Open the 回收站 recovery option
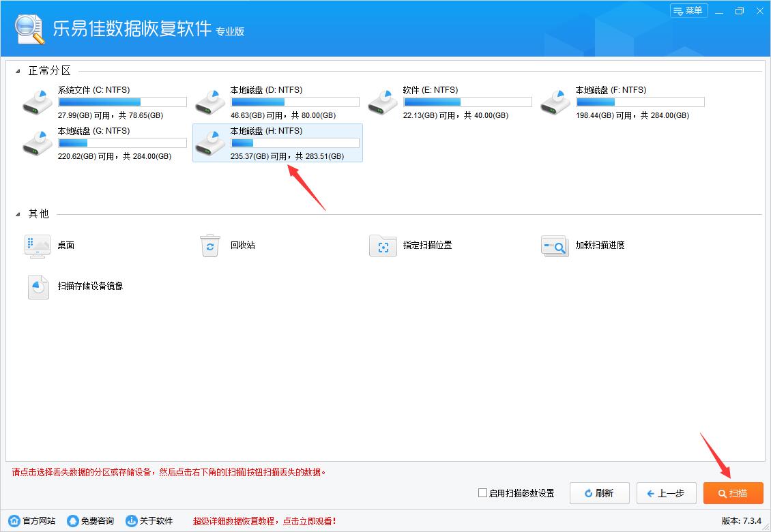This screenshot has width=771, height=532. pos(210,246)
